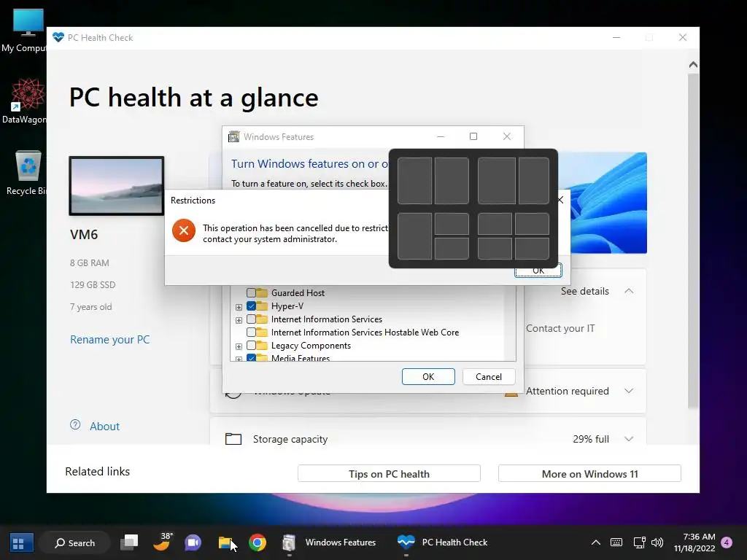Toggle the Guarded Host checkbox
Screen dimensions: 747x560
pyautogui.click(x=251, y=292)
